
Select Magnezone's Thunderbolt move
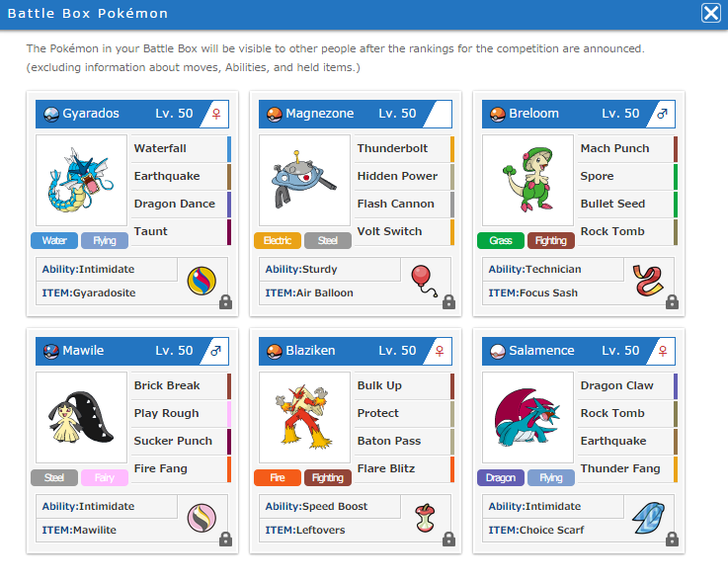[404, 148]
